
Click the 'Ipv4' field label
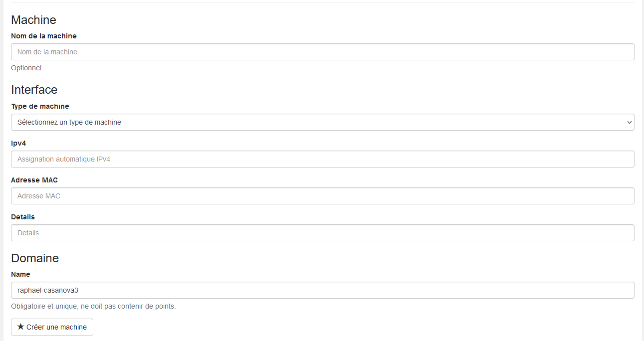pos(18,143)
